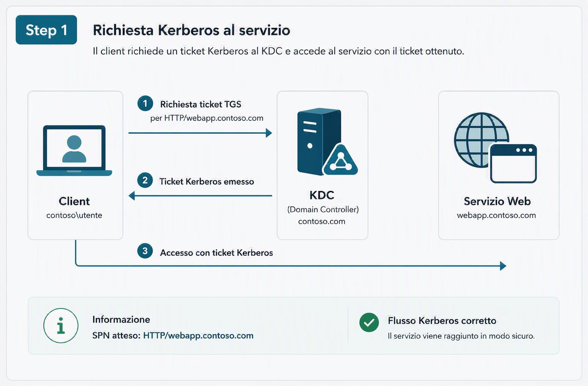The width and height of the screenshot is (588, 386).
Task: Click the green checkmark success icon
Action: pyautogui.click(x=369, y=322)
